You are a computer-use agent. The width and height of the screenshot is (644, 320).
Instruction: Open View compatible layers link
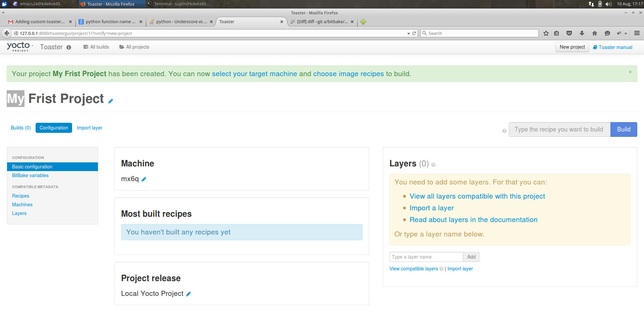pos(414,269)
